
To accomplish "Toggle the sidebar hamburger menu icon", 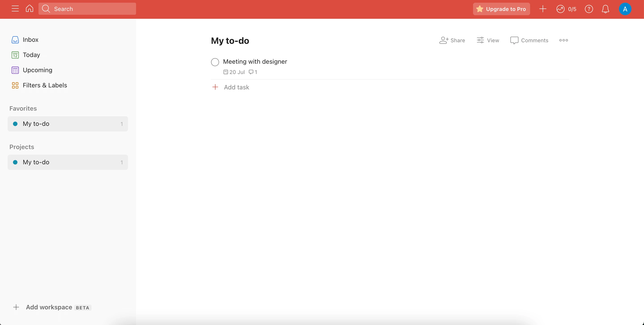I will 15,9.
